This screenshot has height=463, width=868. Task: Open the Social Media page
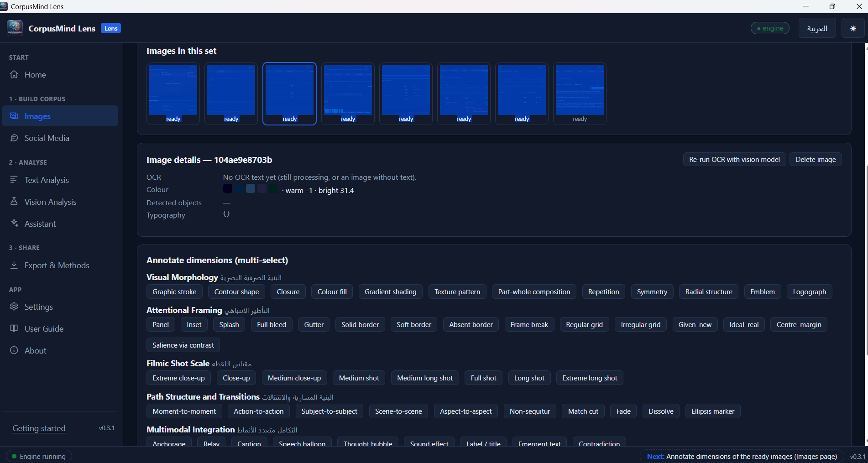(x=60, y=138)
